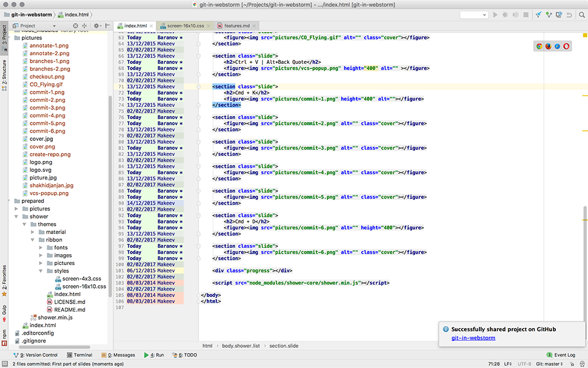
Task: Switch to screen-16x10.css tab
Action: coord(185,25)
